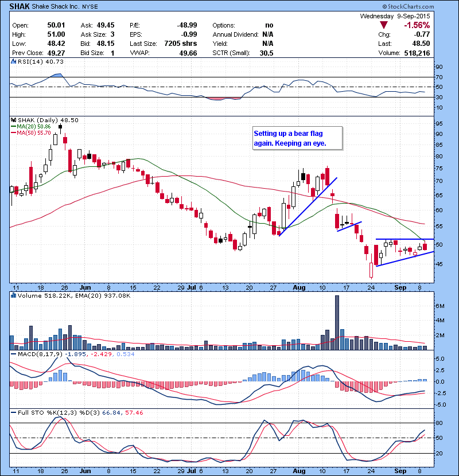Click the SCTR (Small) value 30.5
The width and height of the screenshot is (459, 476).
click(266, 53)
